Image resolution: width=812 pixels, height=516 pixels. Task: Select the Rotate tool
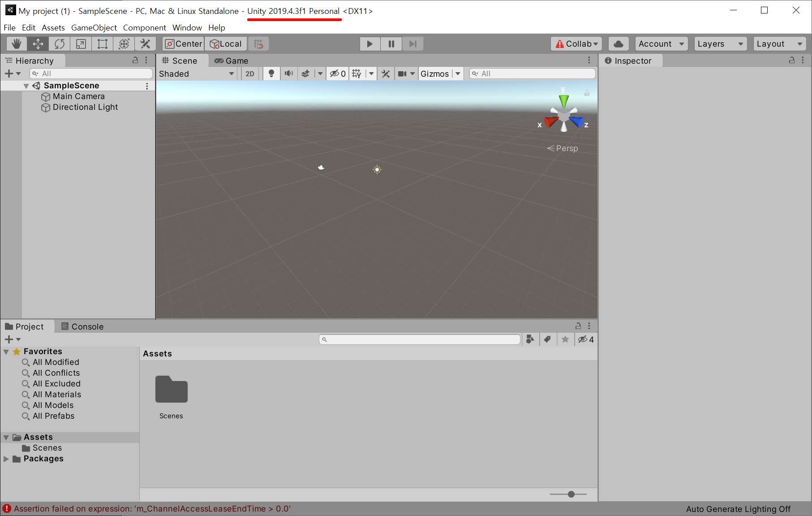(60, 44)
